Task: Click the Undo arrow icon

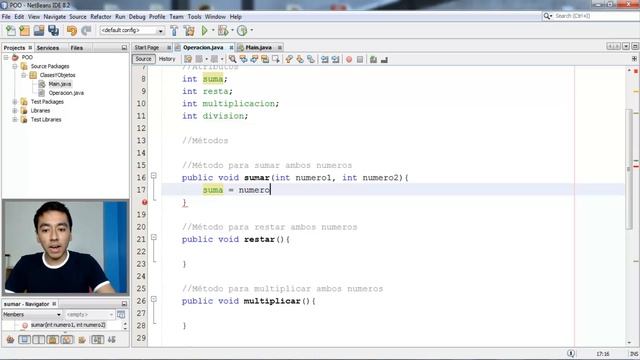Action: pyautogui.click(x=72, y=31)
